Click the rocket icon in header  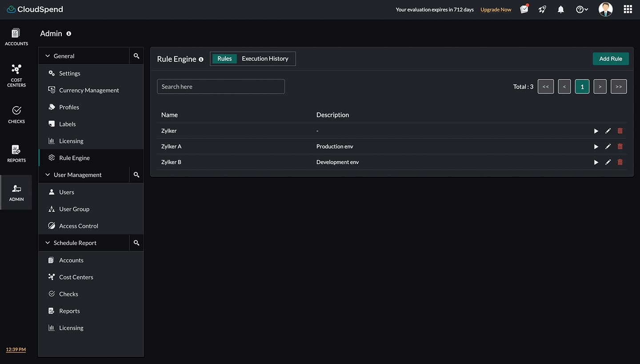coord(542,9)
